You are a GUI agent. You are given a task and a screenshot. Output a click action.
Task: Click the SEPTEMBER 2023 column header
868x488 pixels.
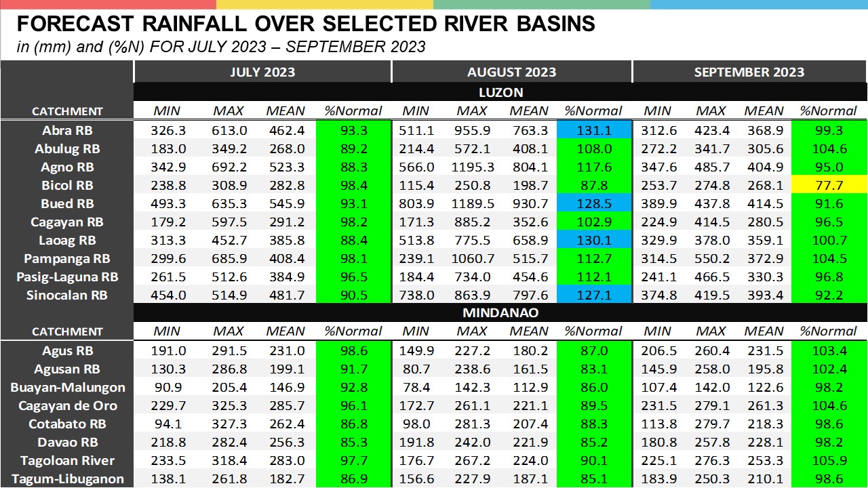pyautogui.click(x=749, y=73)
